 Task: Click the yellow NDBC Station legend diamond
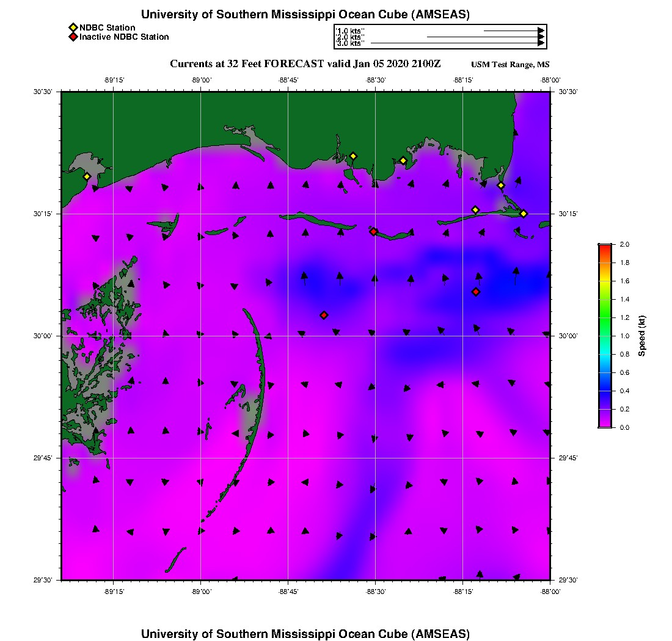[x=73, y=28]
